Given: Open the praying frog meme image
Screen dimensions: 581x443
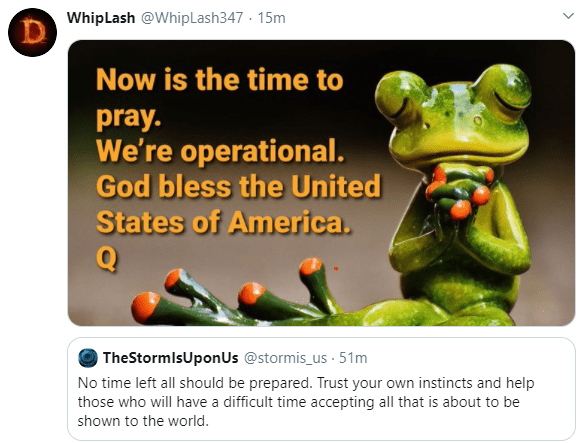Looking at the screenshot, I should 321,183.
